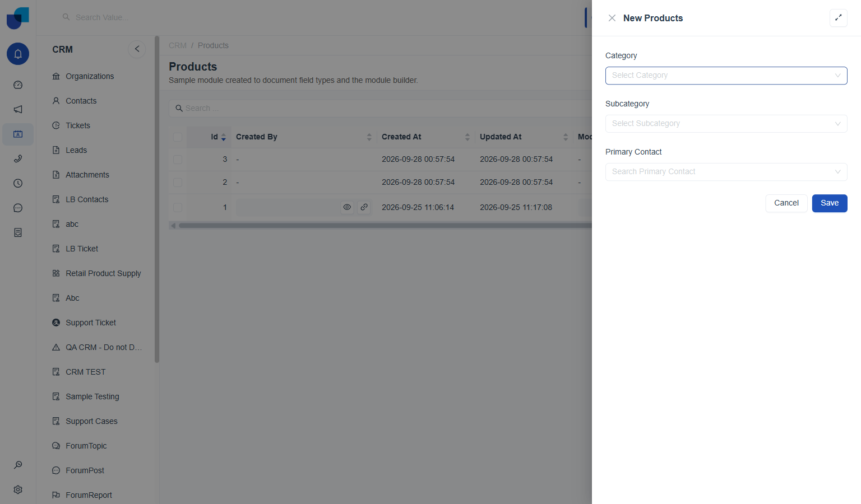Click the link icon in row 1
861x504 pixels.
(364, 207)
